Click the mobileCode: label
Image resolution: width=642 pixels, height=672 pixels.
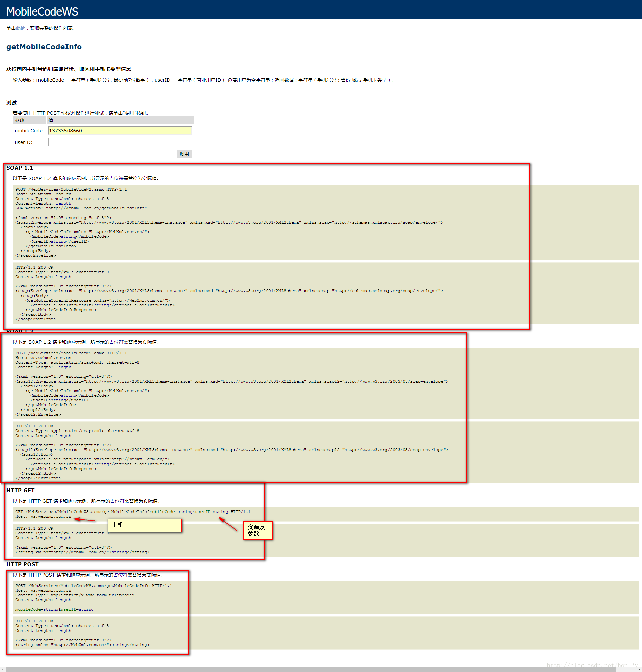pyautogui.click(x=29, y=130)
